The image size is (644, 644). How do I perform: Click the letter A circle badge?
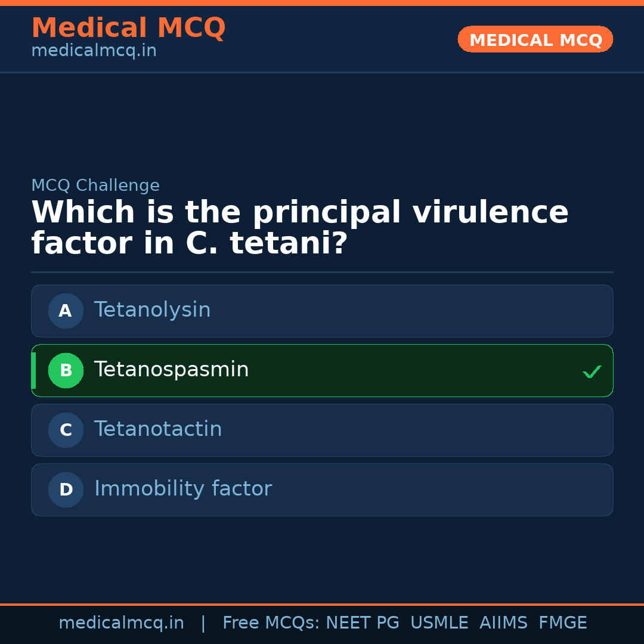(66, 311)
